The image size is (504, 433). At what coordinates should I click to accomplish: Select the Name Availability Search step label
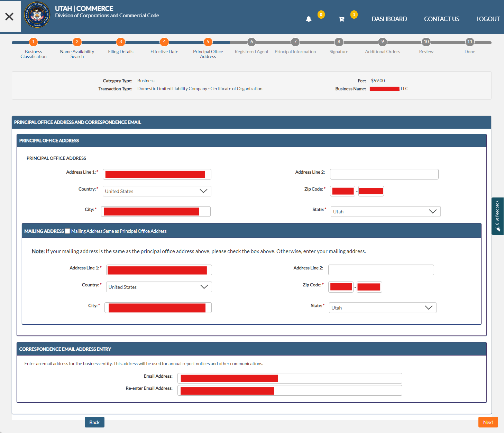tap(77, 54)
